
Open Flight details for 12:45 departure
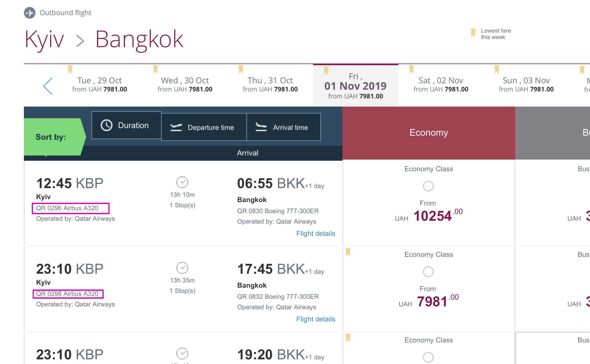tap(316, 234)
